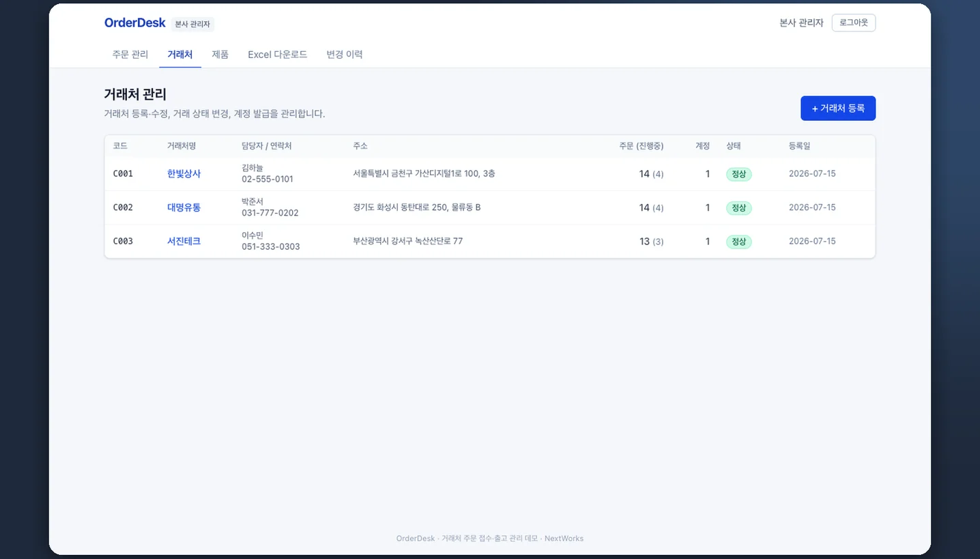Click the + 거래처 등록 button

[x=838, y=108]
